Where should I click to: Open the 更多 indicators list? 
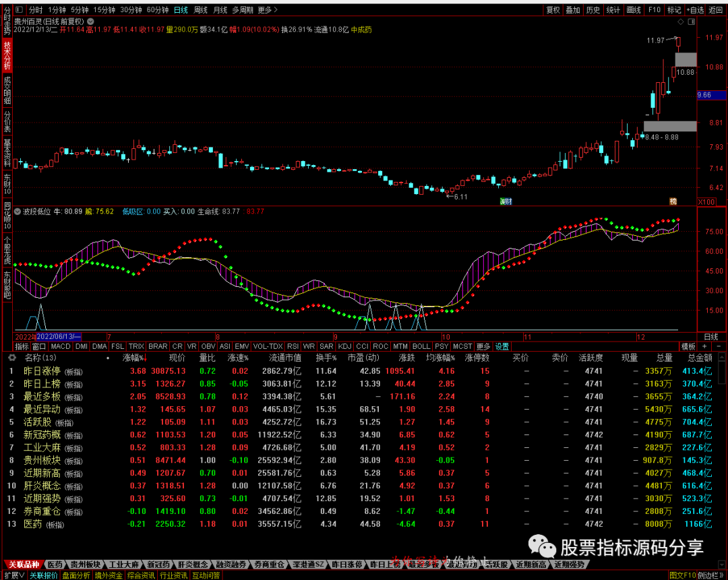[483, 347]
